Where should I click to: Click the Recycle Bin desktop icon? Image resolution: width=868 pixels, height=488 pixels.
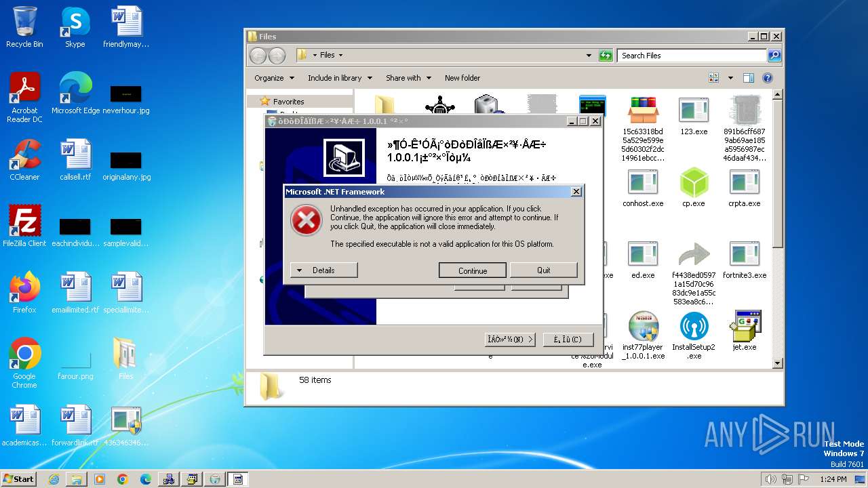coord(24,27)
